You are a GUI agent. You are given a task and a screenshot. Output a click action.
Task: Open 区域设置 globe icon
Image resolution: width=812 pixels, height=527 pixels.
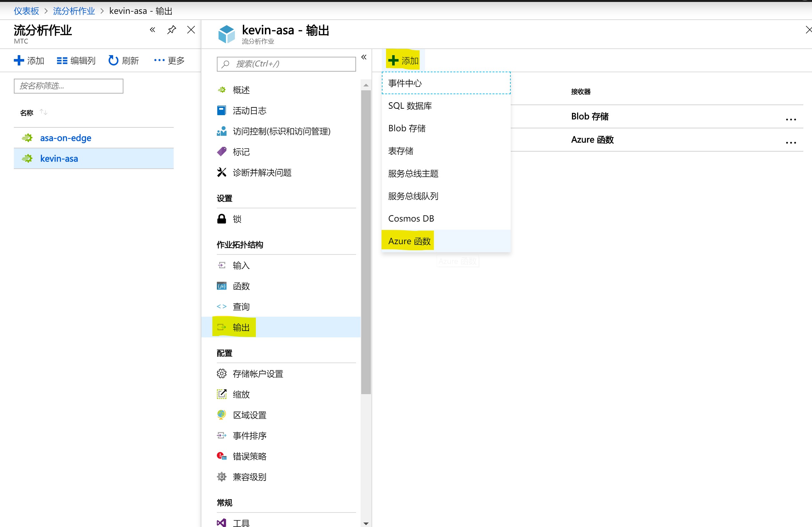(x=222, y=415)
